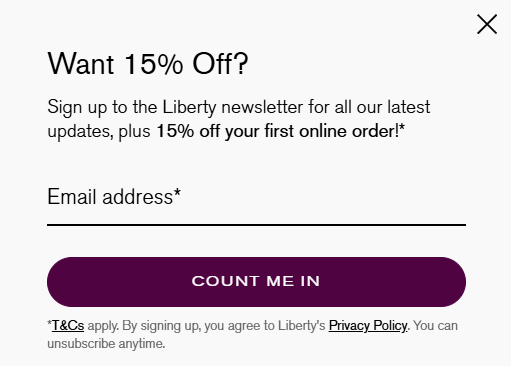Hit the X cross icon beside the heading
511x366 pixels.
pyautogui.click(x=487, y=24)
